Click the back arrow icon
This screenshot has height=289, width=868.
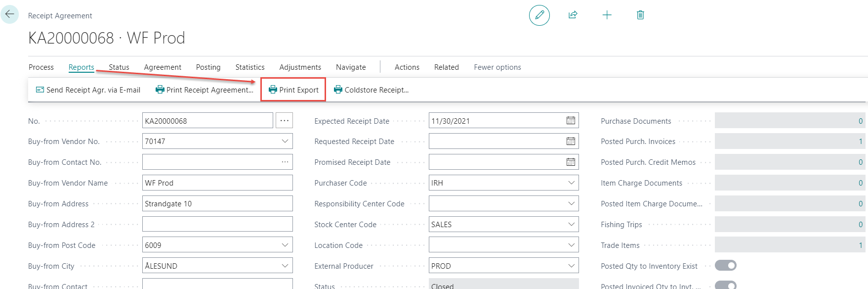coord(9,14)
